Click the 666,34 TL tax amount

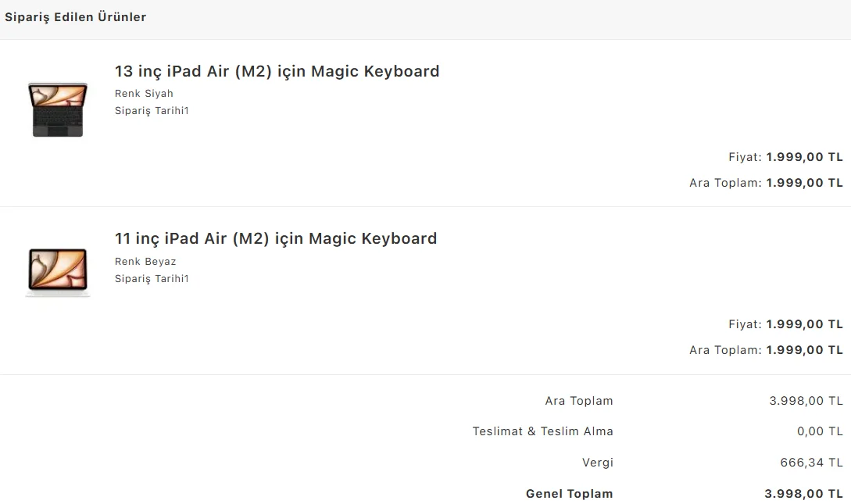point(811,463)
